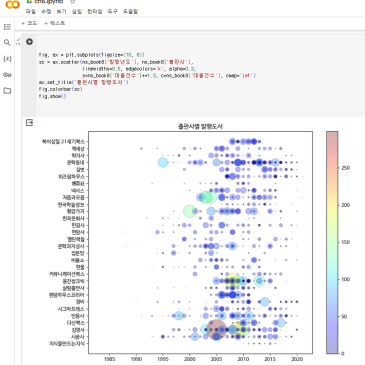The width and height of the screenshot is (365, 365).
Task: Click the cell output toggle icon
Action: (x=29, y=123)
